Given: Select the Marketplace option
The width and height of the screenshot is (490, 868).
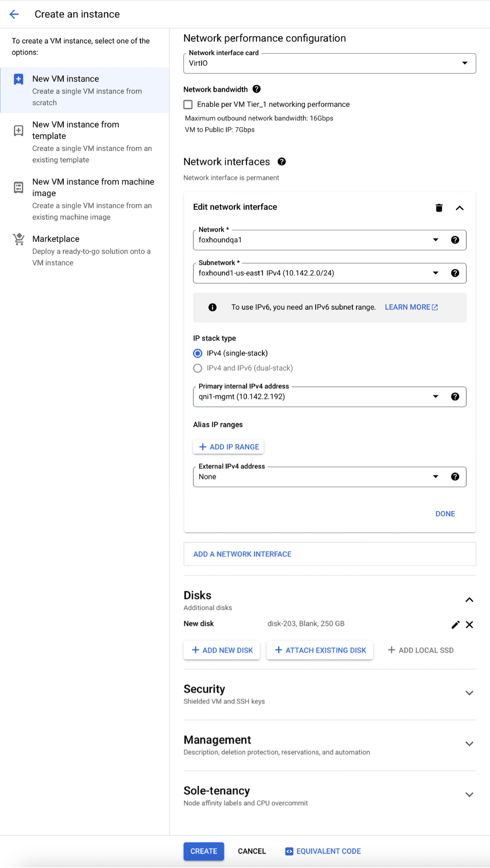Looking at the screenshot, I should click(x=85, y=250).
